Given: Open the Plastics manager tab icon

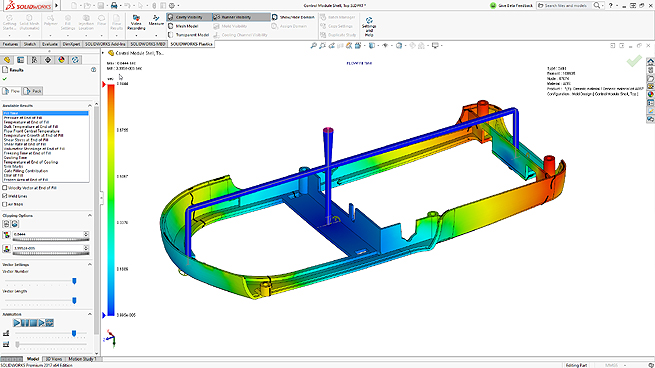Looking at the screenshot, I should tap(75, 60).
